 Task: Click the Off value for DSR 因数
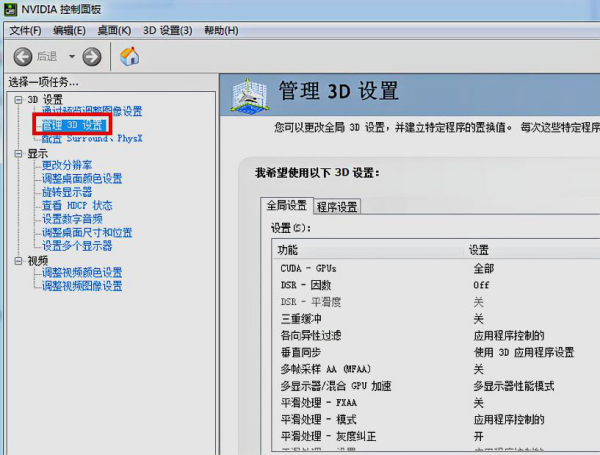(481, 285)
